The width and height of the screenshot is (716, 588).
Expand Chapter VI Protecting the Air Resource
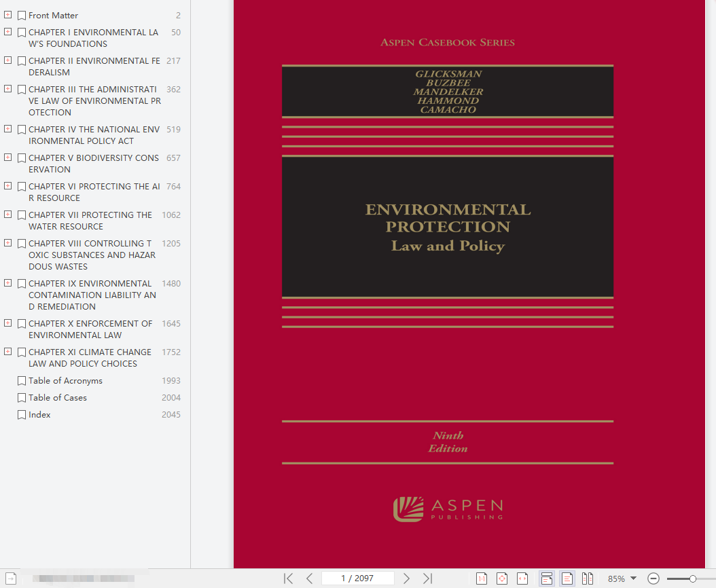click(7, 186)
